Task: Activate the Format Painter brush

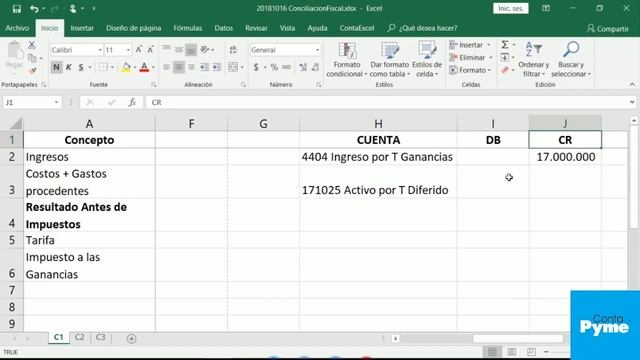Action: point(33,71)
